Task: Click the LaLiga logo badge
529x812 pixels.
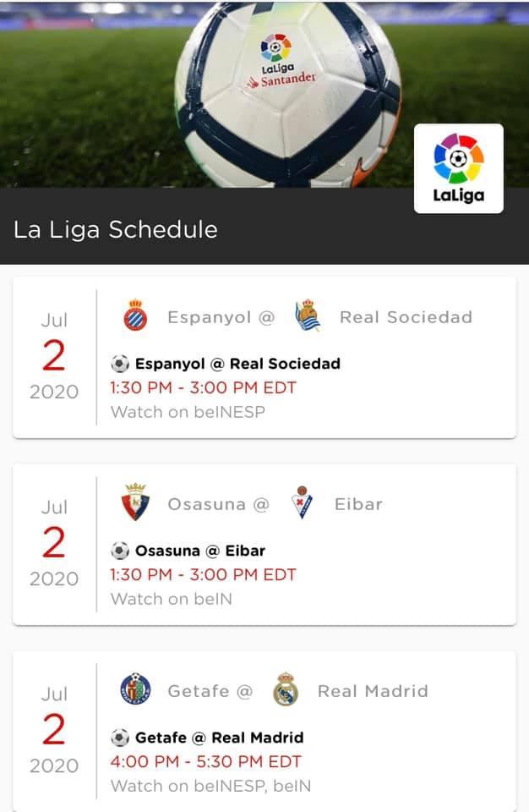Action: pyautogui.click(x=458, y=168)
